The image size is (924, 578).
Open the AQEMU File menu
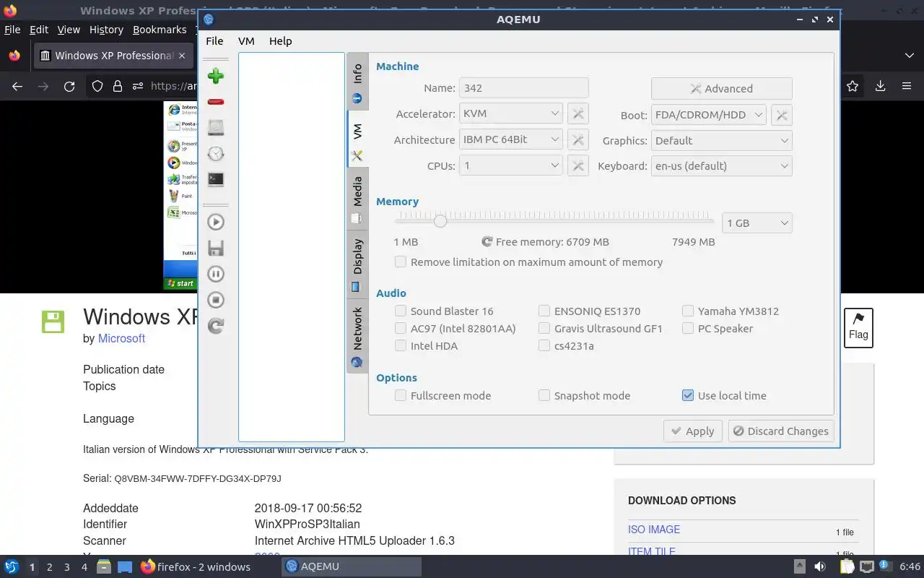click(x=214, y=41)
